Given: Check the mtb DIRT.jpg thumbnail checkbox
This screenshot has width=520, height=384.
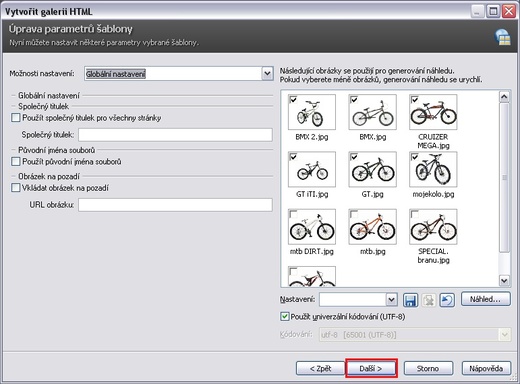Looking at the screenshot, I should pyautogui.click(x=293, y=214).
